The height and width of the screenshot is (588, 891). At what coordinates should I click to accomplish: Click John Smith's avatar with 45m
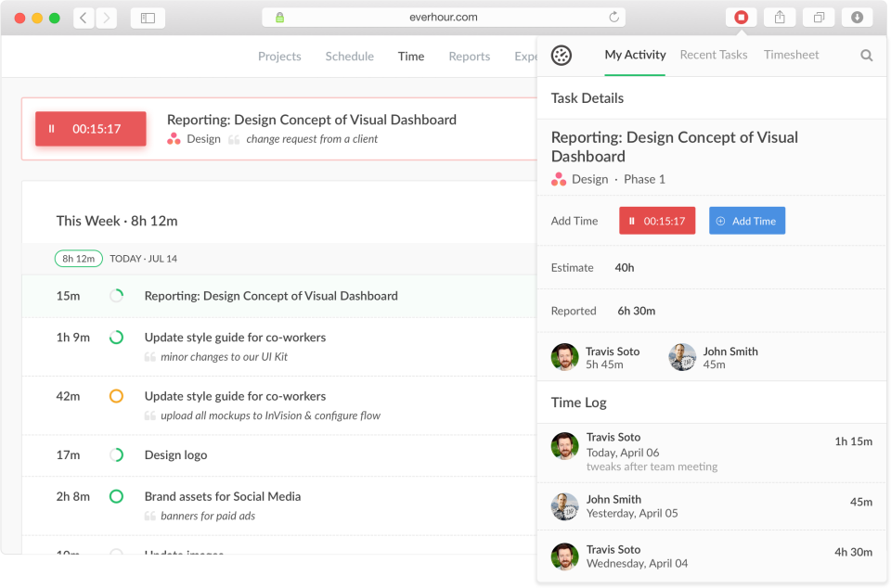[x=682, y=357]
